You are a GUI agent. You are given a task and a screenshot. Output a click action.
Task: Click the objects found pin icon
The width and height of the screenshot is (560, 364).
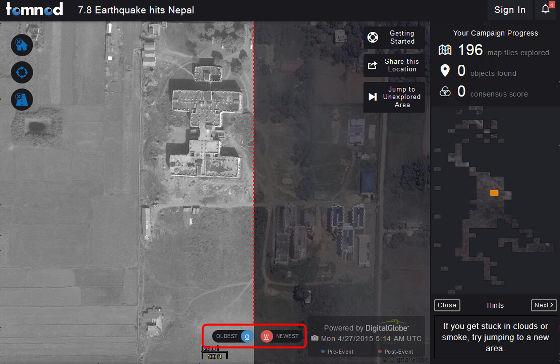445,71
